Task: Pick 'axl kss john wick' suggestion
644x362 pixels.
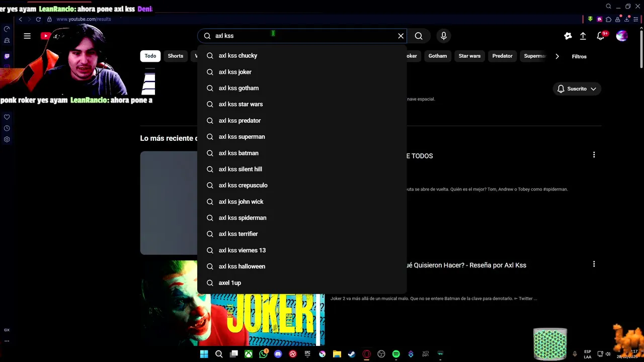Action: [302, 202]
